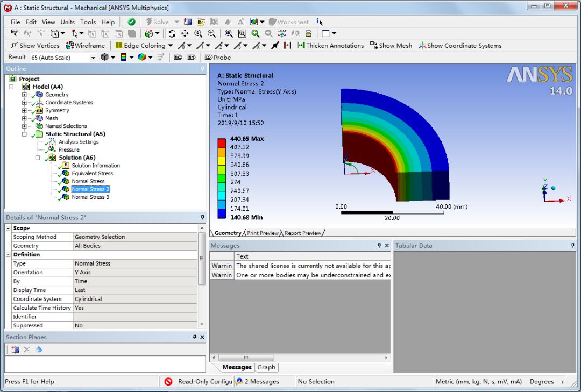
Task: Collapse the Solution (A6) node
Action: click(x=38, y=158)
